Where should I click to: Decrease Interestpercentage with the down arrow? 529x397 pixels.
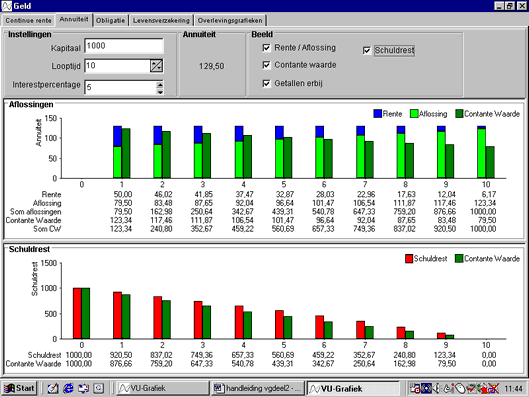pos(160,92)
